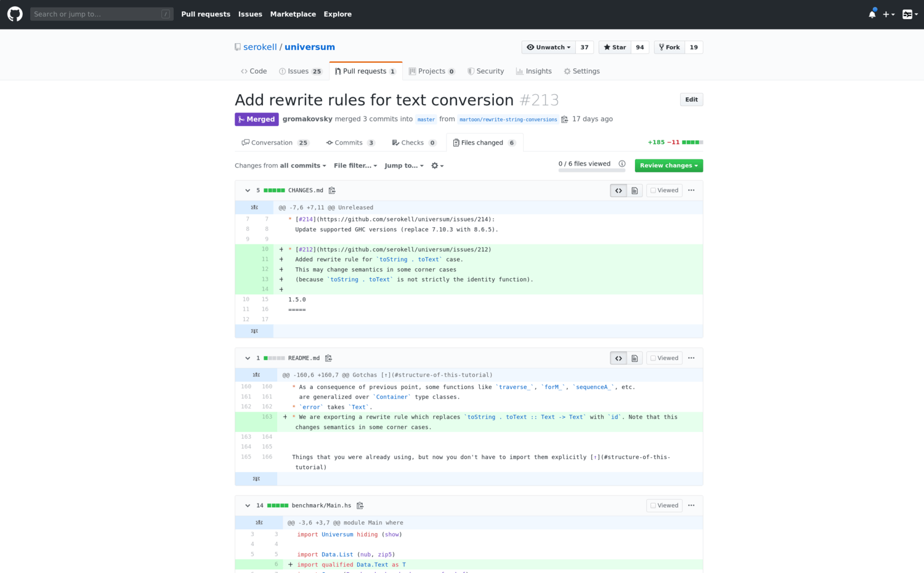Open gromakovsky's profile link
Image resolution: width=924 pixels, height=573 pixels.
(x=307, y=119)
